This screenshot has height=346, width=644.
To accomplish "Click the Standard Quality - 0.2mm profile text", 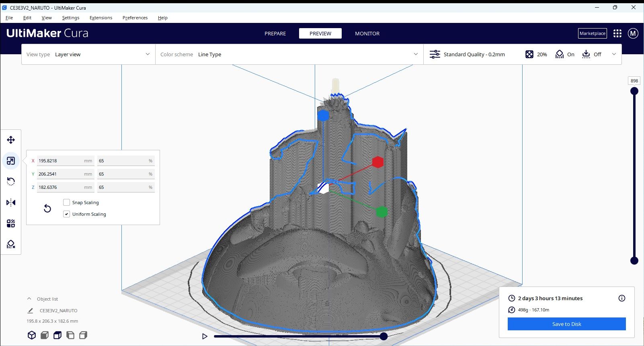I will click(474, 54).
